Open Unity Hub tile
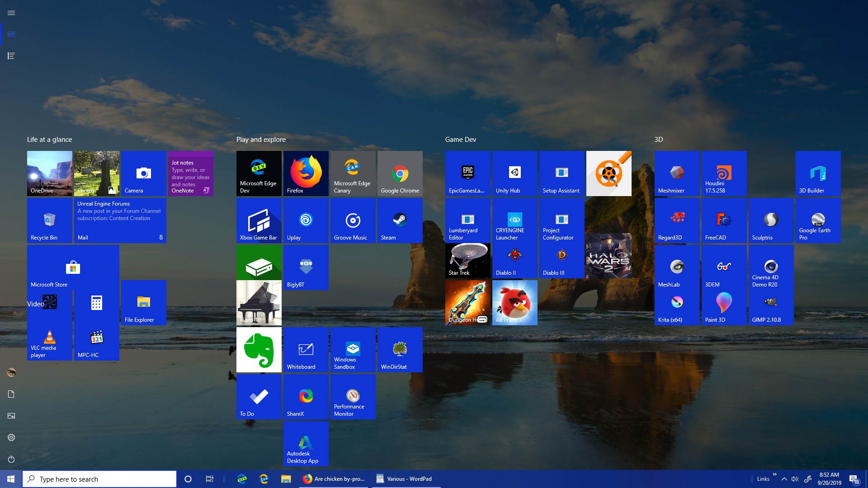 click(x=514, y=174)
